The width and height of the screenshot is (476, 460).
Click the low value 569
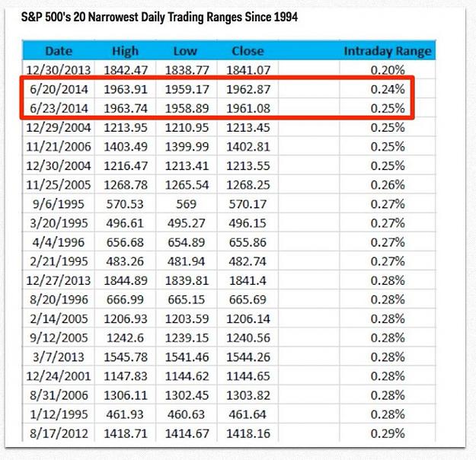(x=187, y=204)
